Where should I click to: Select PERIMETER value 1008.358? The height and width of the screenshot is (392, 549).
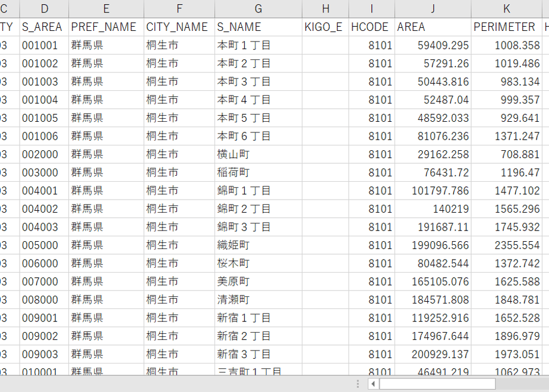tap(506, 45)
